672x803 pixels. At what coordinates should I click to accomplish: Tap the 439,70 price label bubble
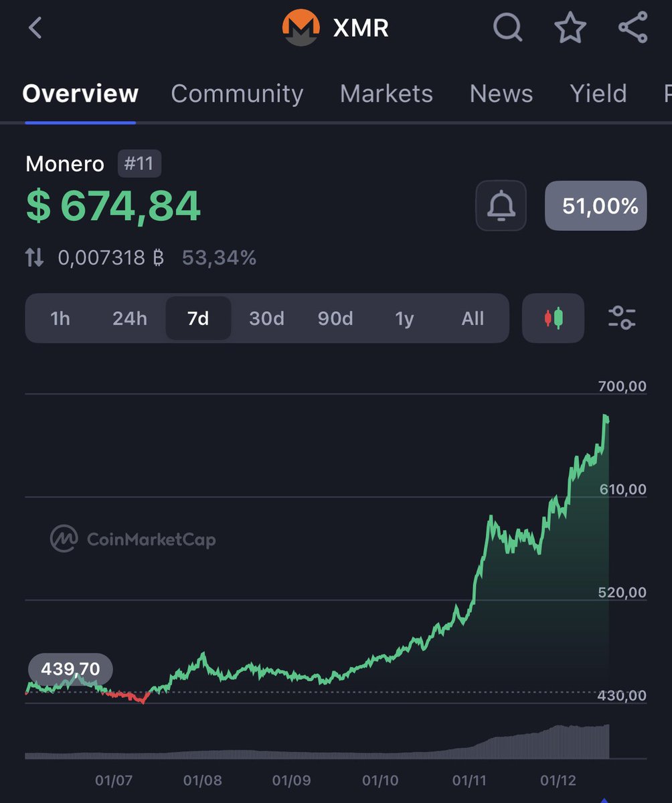(x=70, y=668)
